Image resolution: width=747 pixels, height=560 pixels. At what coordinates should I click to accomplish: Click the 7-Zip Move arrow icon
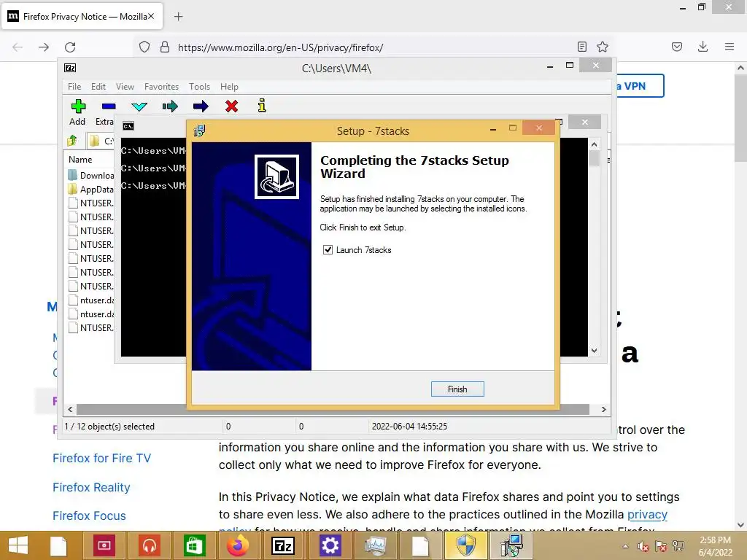[201, 106]
